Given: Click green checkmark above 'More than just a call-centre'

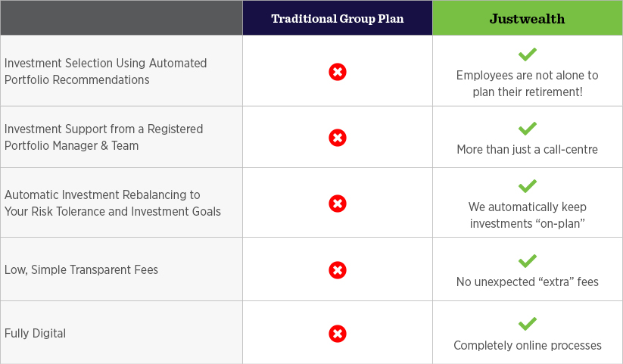Looking at the screenshot, I should [x=528, y=129].
